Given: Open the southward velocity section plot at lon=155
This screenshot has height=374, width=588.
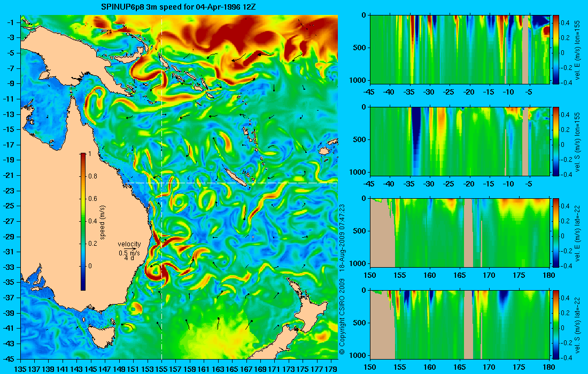Looking at the screenshot, I should [x=460, y=141].
